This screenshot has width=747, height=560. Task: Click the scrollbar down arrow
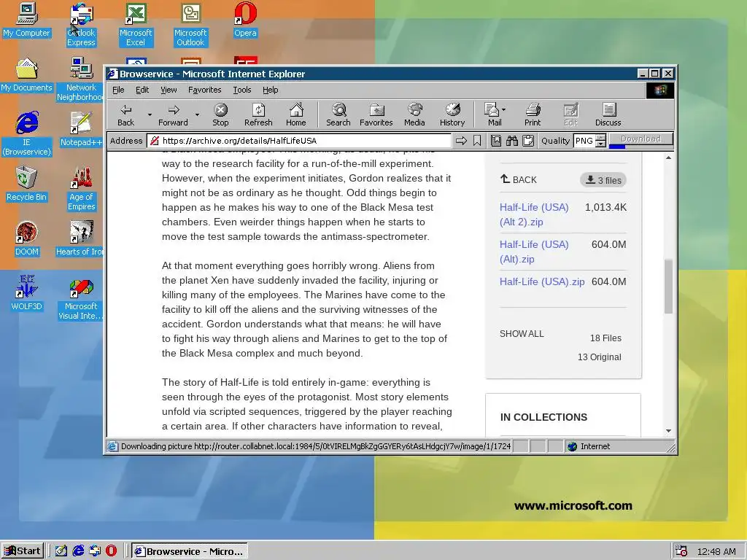click(x=668, y=431)
